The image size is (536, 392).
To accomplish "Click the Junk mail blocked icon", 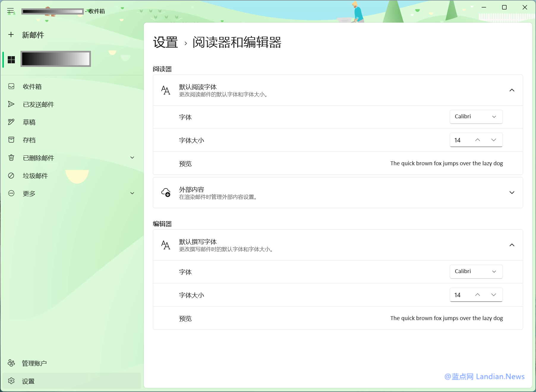I will point(11,176).
